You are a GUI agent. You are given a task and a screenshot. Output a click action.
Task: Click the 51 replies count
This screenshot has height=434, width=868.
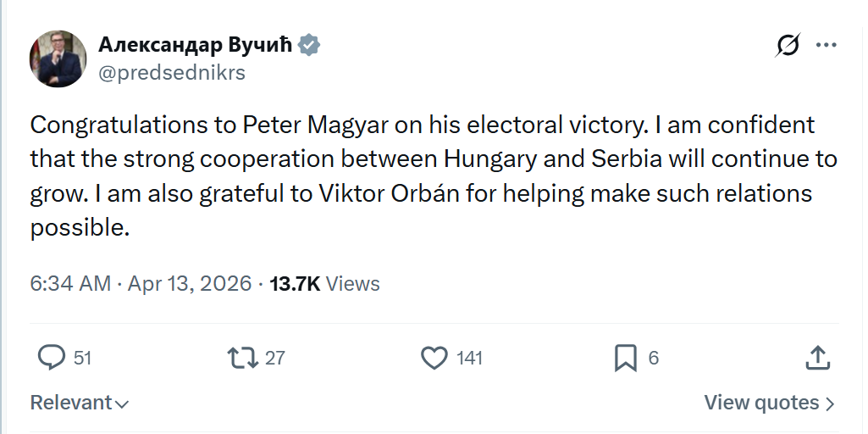point(82,359)
